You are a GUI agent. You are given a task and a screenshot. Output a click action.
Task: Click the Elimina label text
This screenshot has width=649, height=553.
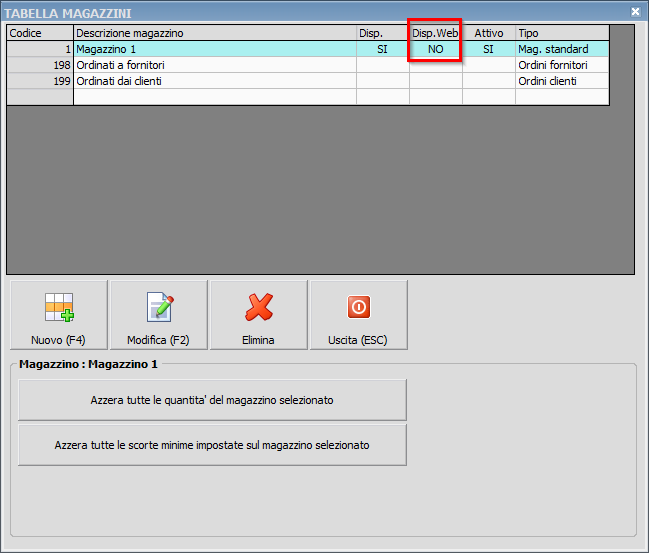pos(258,340)
